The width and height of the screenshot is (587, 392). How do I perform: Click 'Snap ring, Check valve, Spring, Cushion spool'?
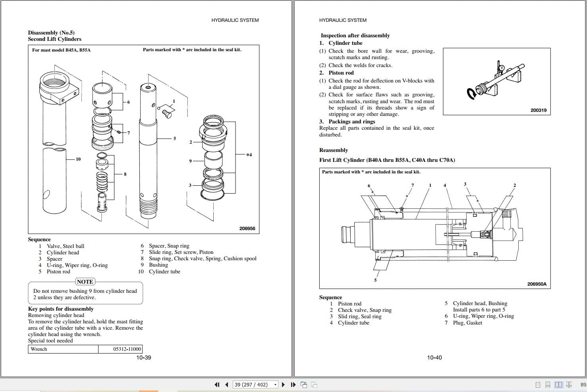(203, 258)
